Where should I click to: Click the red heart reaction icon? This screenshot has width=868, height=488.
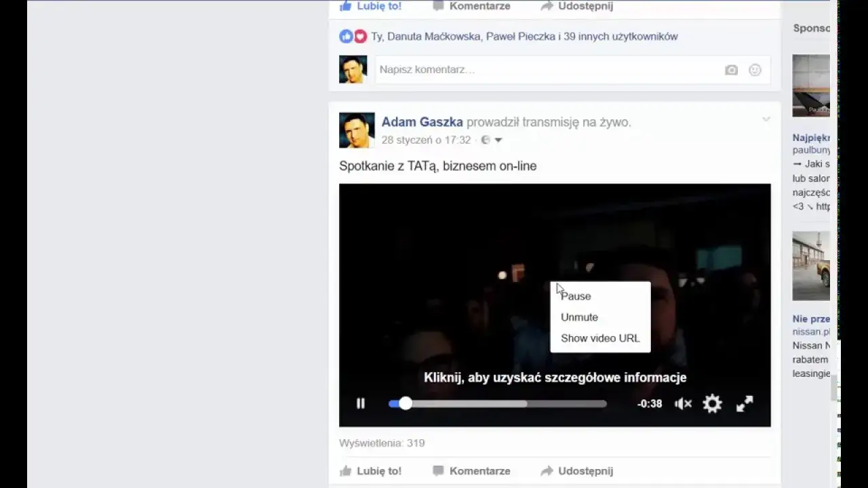coord(359,36)
